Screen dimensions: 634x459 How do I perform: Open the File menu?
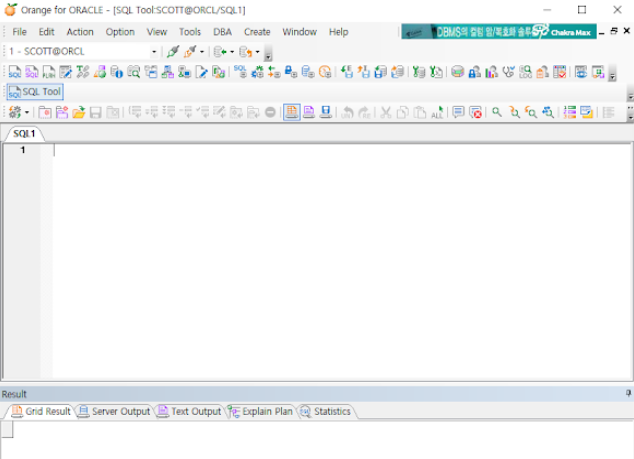(x=19, y=32)
